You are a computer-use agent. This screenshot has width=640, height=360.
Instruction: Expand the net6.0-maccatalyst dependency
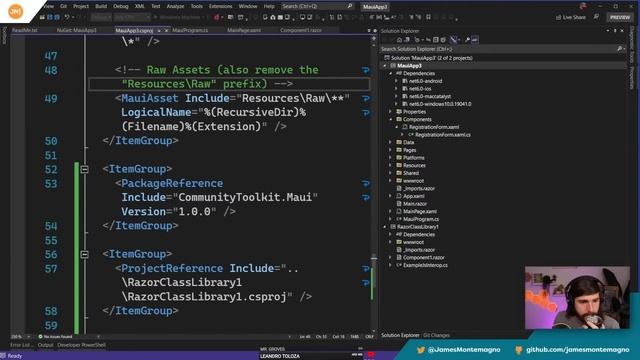(396, 97)
